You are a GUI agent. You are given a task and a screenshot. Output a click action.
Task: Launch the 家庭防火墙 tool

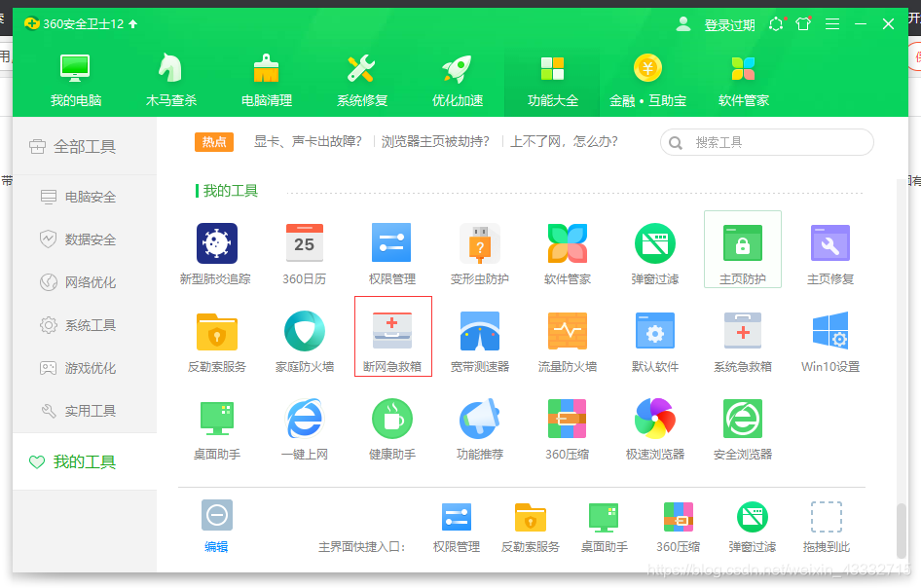click(x=305, y=342)
